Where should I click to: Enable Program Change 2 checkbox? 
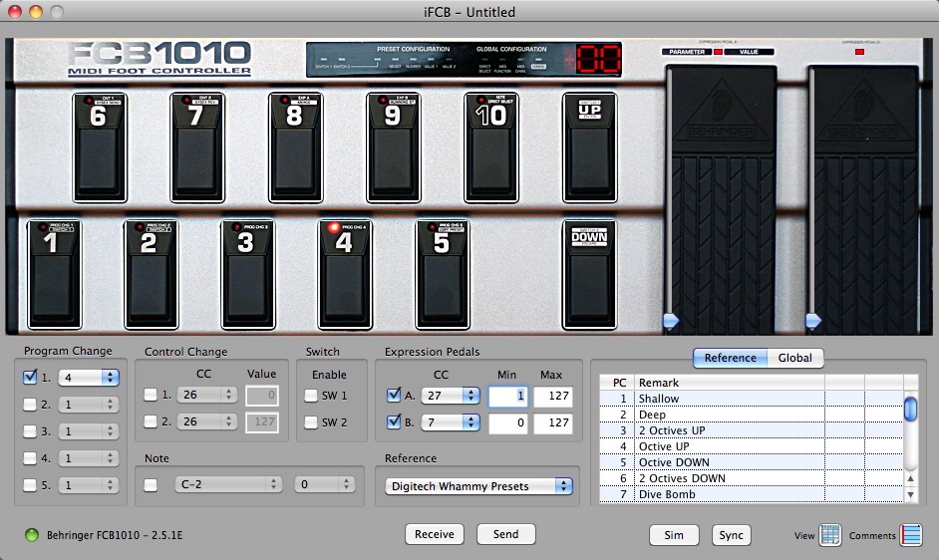[30, 405]
